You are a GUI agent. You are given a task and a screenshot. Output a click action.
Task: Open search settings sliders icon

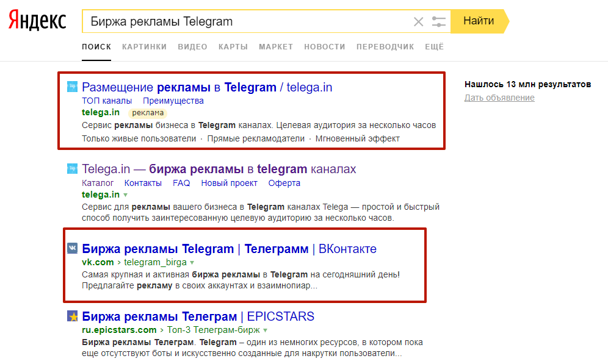tap(438, 22)
